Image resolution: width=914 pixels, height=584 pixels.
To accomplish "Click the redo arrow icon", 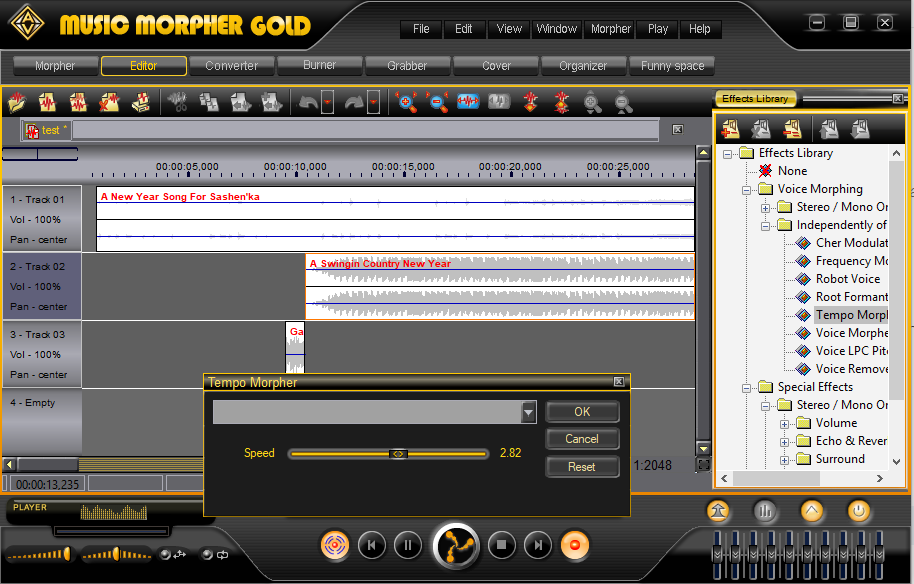I will click(354, 103).
